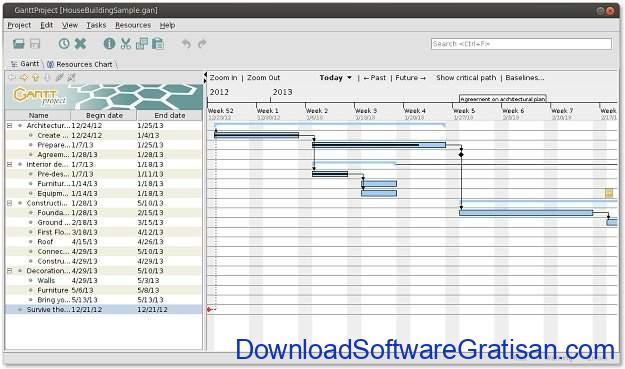This screenshot has height=369, width=625.
Task: Click the redo arrow icon
Action: [x=202, y=43]
